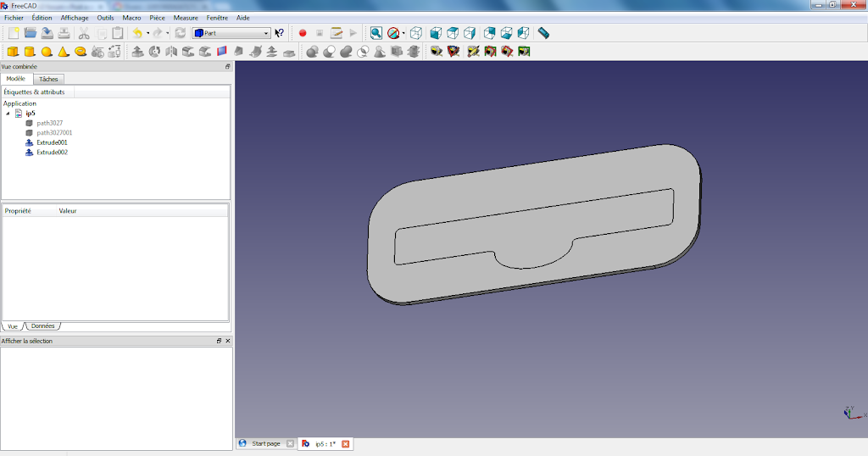The image size is (868, 456).
Task: Open the Extrude tool
Action: [137, 52]
